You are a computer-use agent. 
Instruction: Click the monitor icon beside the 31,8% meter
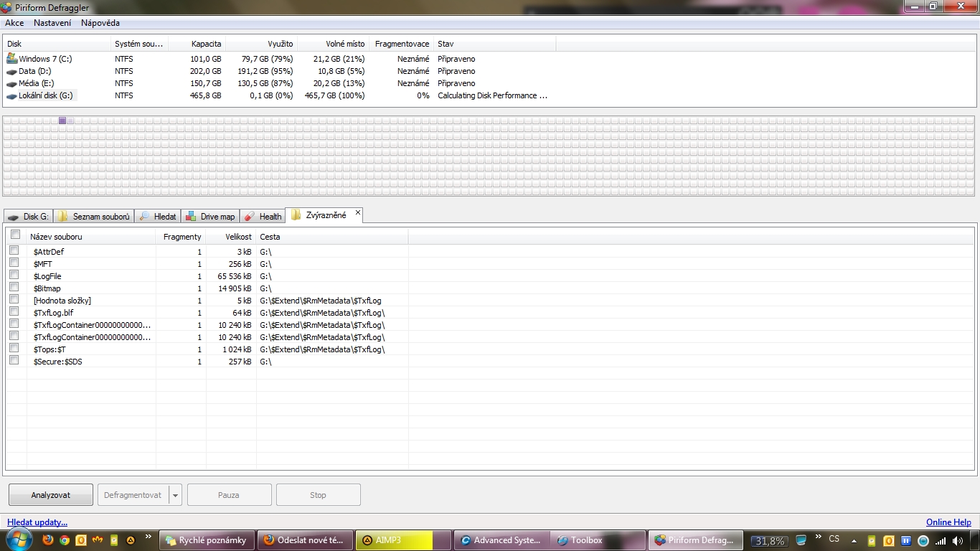[x=801, y=540]
